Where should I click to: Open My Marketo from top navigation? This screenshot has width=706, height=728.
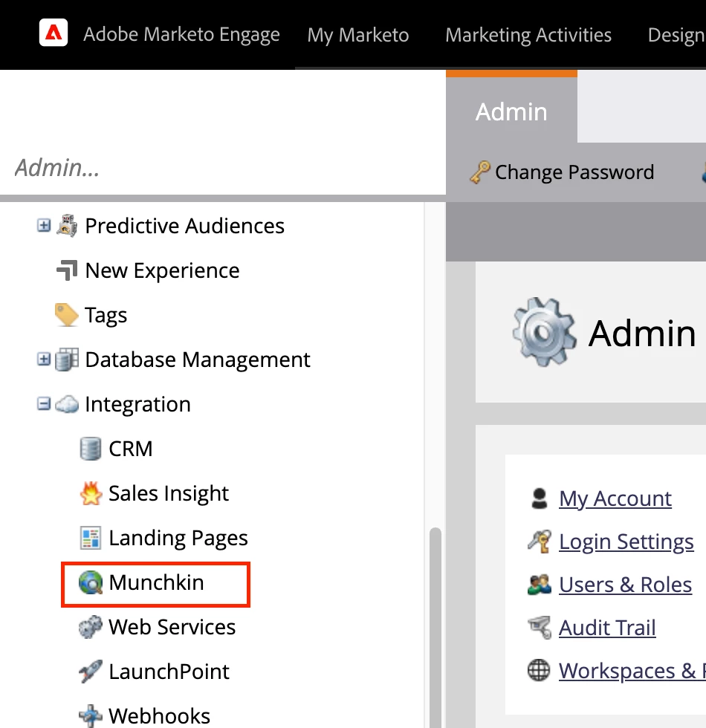coord(358,35)
